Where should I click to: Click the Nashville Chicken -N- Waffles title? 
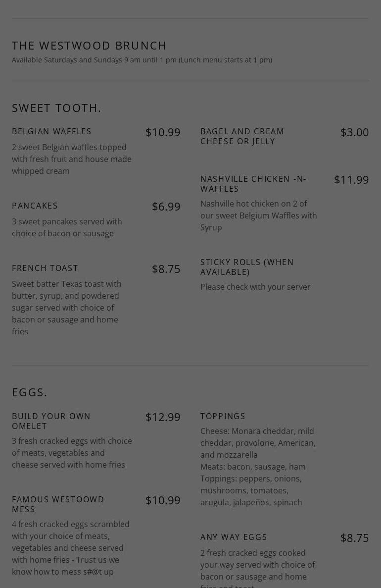pos(253,184)
